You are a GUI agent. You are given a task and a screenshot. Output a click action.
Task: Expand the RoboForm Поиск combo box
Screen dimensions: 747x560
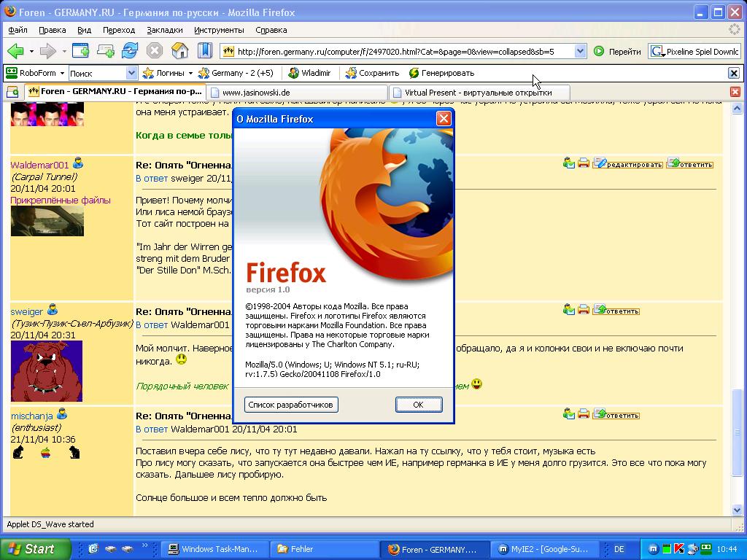(131, 73)
